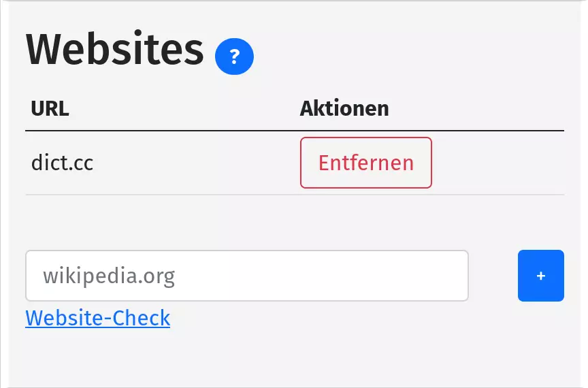588x388 pixels.
Task: Focus the website URL text box
Action: coord(246,276)
